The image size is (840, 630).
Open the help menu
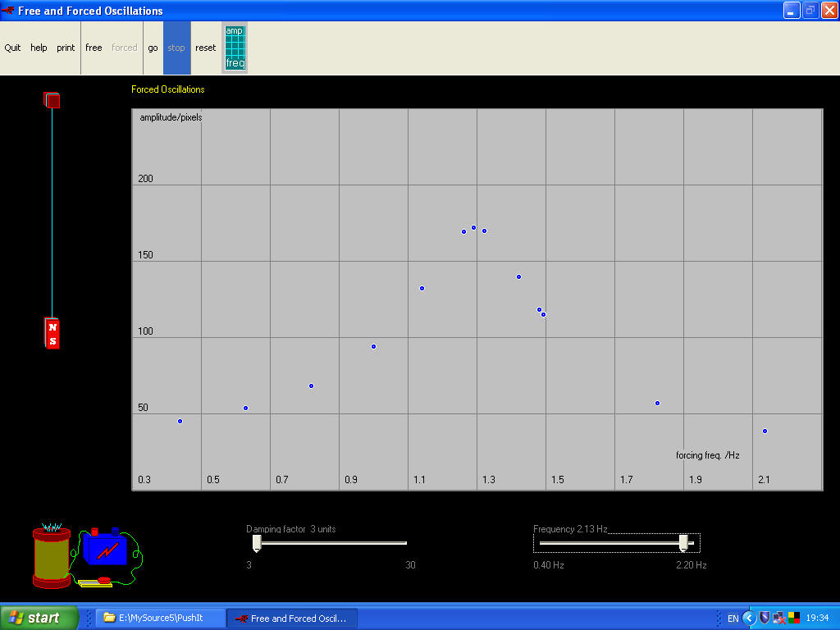coord(39,47)
